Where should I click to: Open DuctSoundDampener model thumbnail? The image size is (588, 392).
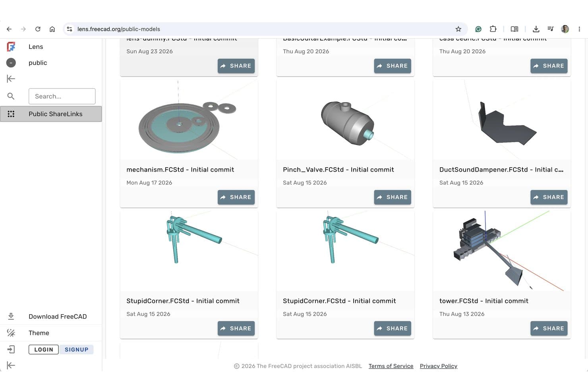click(x=502, y=120)
